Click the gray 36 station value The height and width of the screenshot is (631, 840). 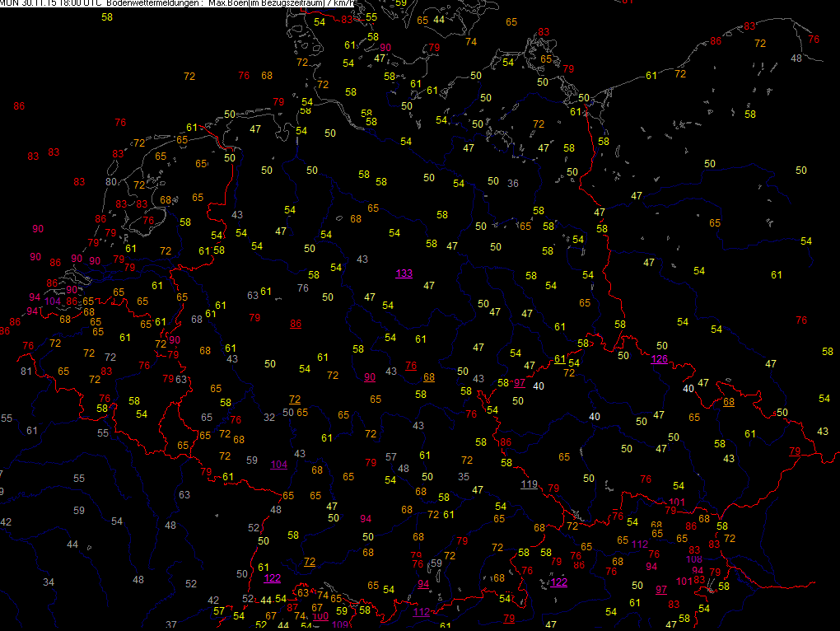coord(513,183)
